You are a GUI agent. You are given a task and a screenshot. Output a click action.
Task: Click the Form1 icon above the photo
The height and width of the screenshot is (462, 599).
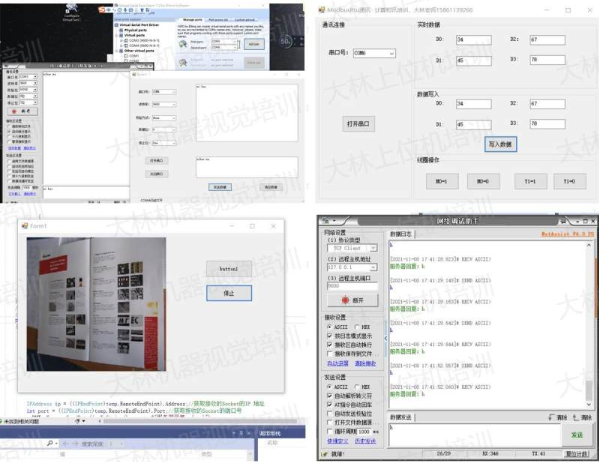click(25, 226)
